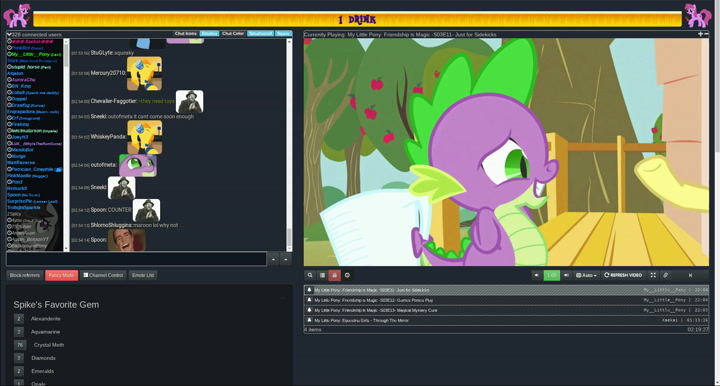Image resolution: width=720 pixels, height=386 pixels.
Task: Toggle the red Fancy Mode button
Action: pos(62,275)
